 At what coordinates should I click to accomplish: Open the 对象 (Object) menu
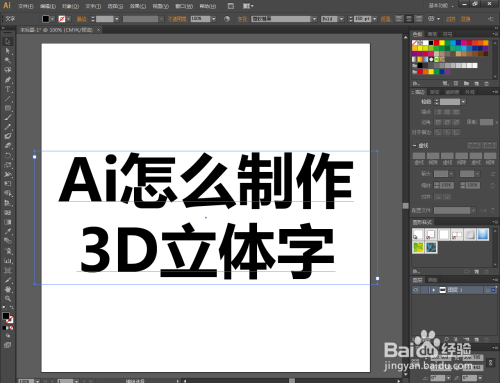(x=70, y=6)
